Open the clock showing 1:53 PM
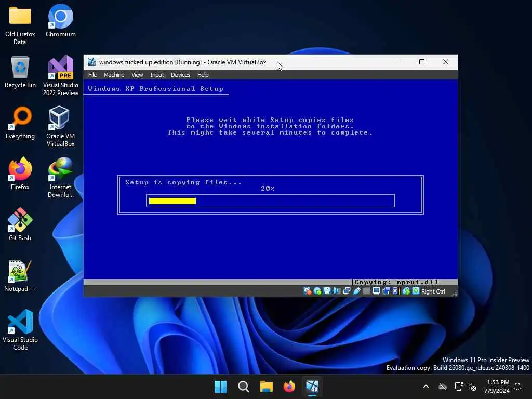This screenshot has width=532, height=399. (x=497, y=387)
